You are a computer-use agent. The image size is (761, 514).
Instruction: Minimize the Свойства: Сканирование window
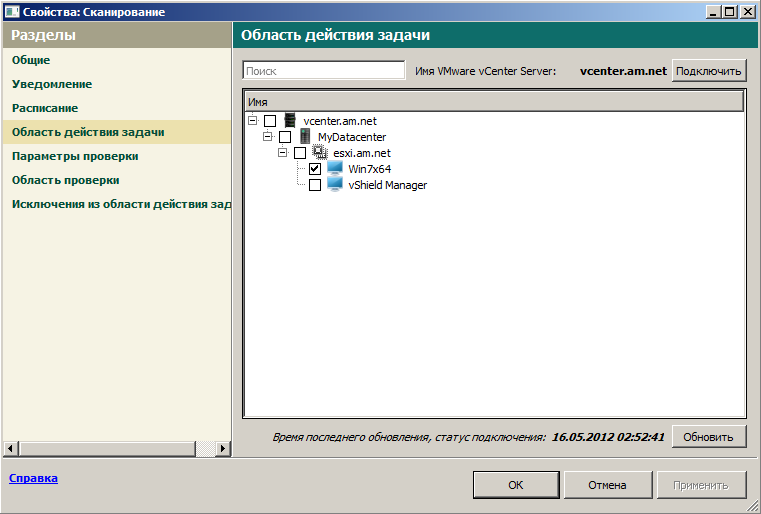[x=713, y=12]
